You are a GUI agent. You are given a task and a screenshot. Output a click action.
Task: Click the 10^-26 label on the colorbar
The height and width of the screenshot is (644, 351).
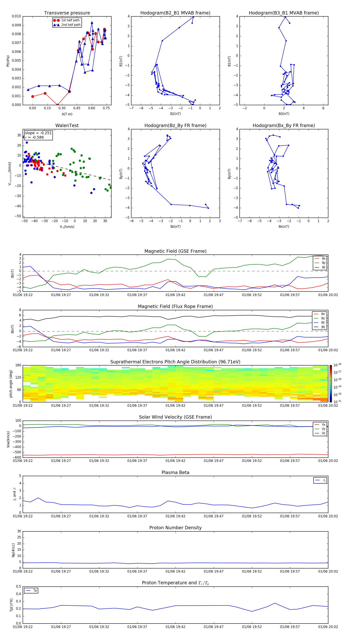click(x=337, y=365)
